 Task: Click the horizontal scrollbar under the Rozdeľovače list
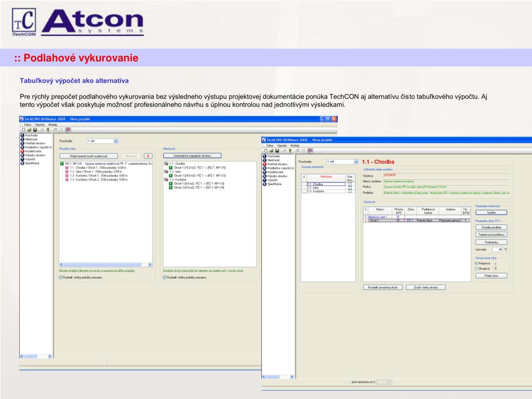(x=105, y=264)
